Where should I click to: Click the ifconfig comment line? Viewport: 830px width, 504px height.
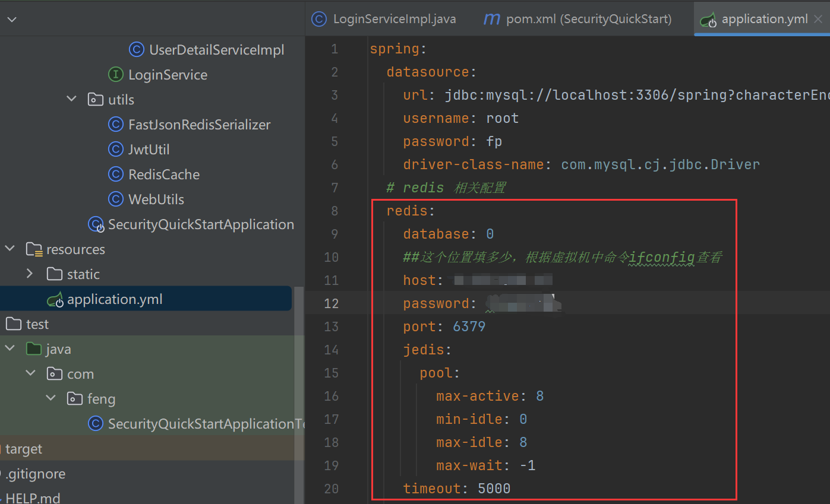pos(562,257)
